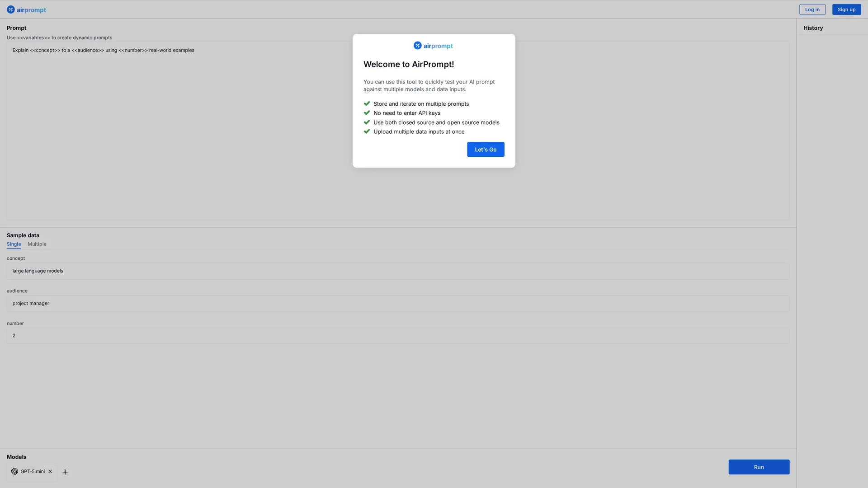The image size is (868, 488).
Task: Click the History panel heading
Action: pyautogui.click(x=813, y=28)
